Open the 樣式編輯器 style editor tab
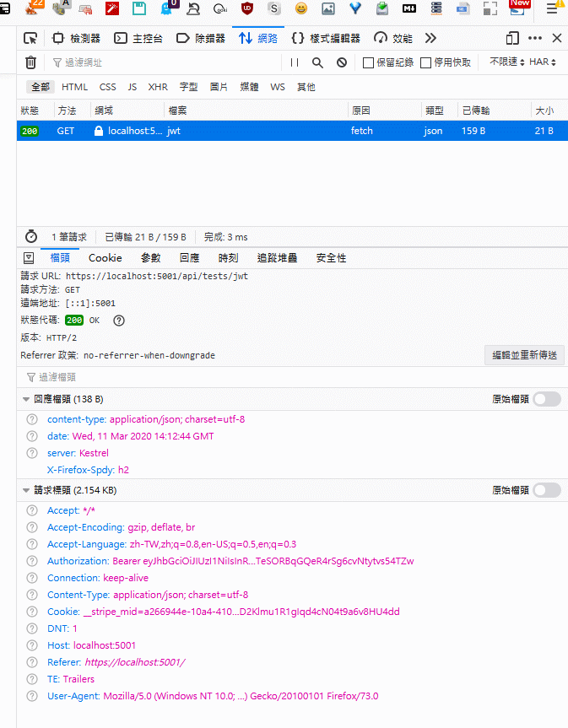The height and width of the screenshot is (728, 568). [326, 39]
